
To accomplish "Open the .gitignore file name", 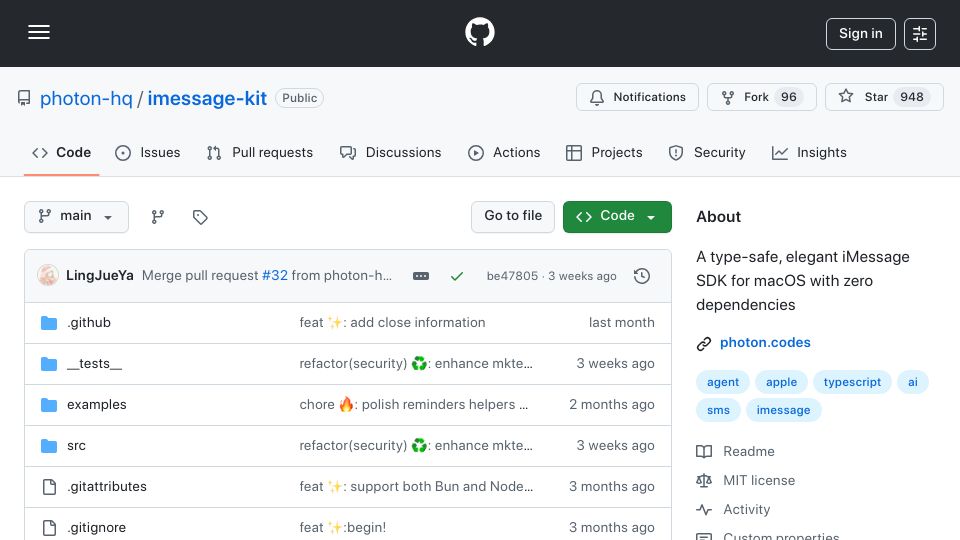I will point(97,528).
